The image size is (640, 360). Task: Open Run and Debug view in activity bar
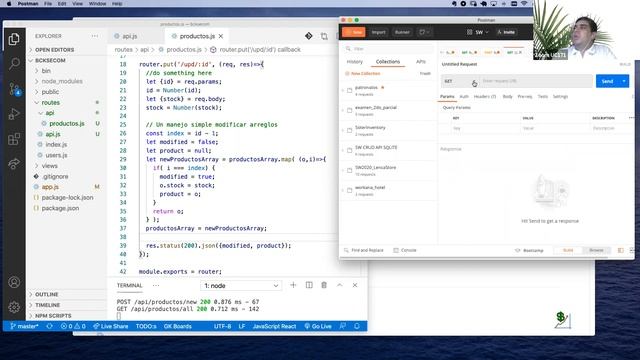tap(14, 114)
